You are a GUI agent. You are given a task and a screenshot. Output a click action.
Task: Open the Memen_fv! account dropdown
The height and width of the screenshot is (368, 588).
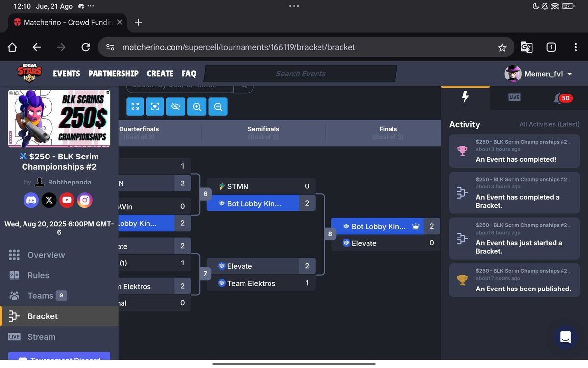point(539,74)
